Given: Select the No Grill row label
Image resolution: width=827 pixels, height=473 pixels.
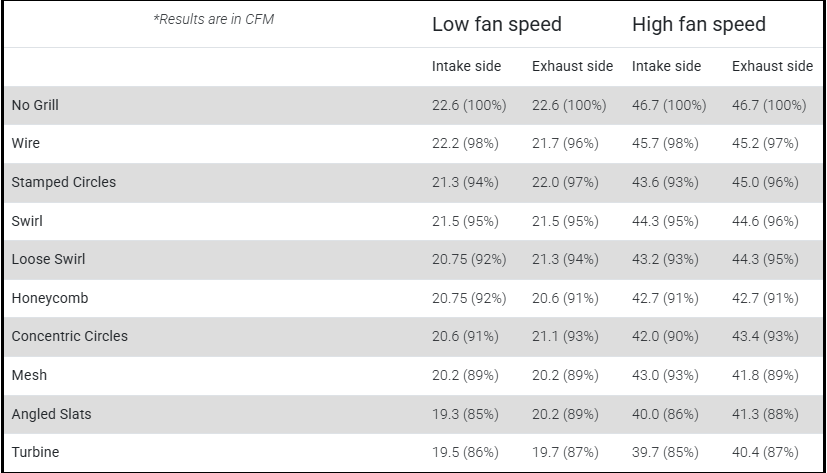Looking at the screenshot, I should coord(36,105).
